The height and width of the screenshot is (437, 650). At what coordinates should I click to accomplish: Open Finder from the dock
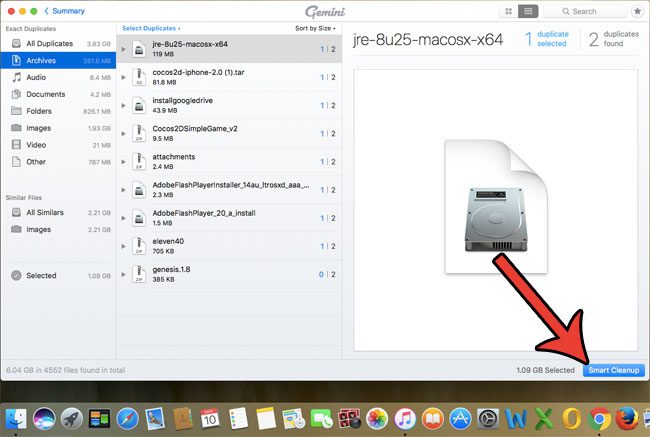pyautogui.click(x=16, y=419)
